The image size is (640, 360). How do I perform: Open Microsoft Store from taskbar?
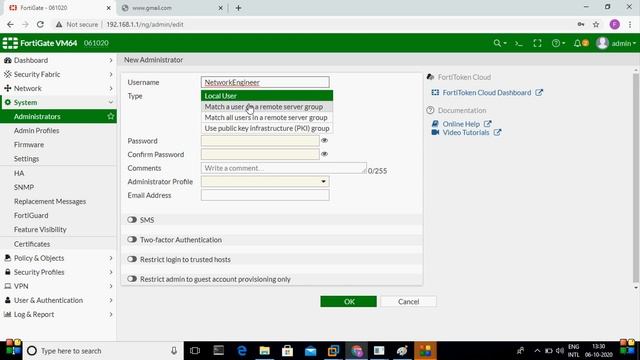tap(287, 351)
